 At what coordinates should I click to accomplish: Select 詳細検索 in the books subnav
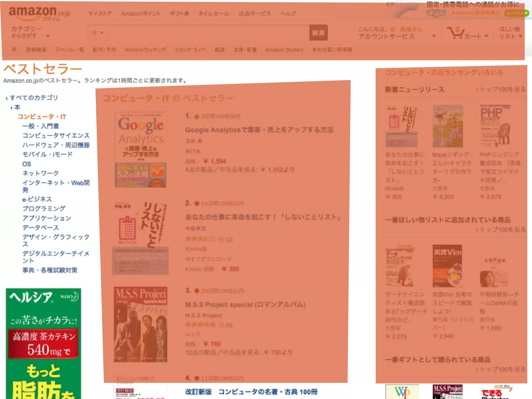pos(36,50)
